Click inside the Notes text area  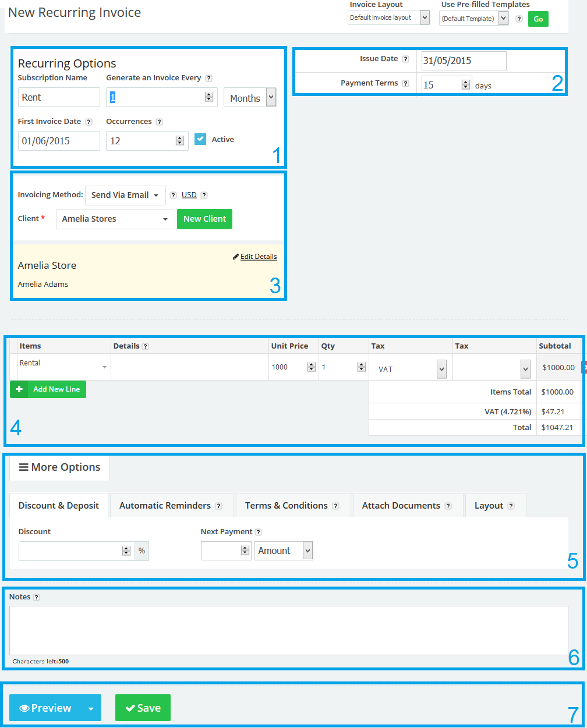point(291,628)
